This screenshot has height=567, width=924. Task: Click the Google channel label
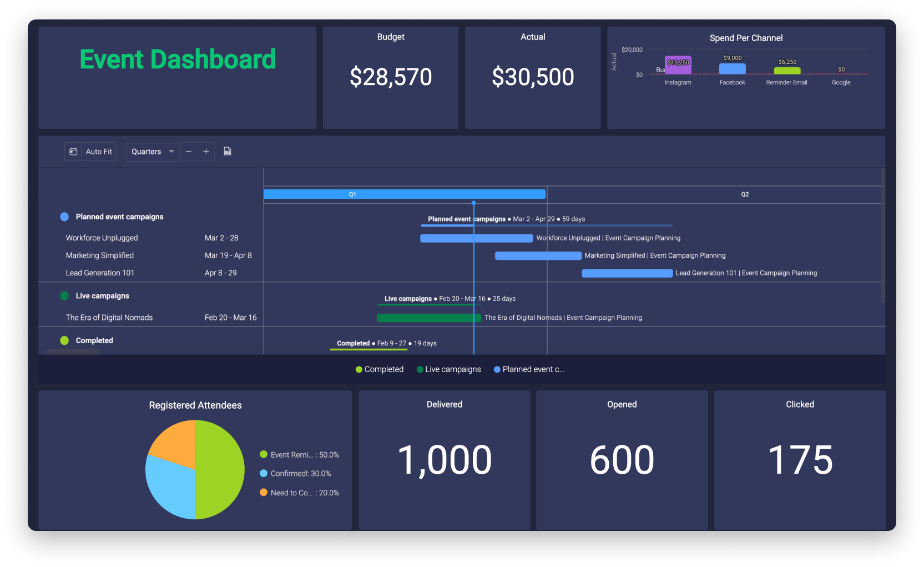point(841,83)
